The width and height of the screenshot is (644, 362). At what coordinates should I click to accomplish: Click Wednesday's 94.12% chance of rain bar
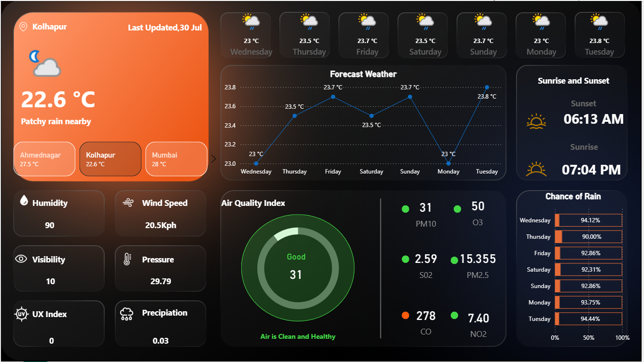point(588,220)
